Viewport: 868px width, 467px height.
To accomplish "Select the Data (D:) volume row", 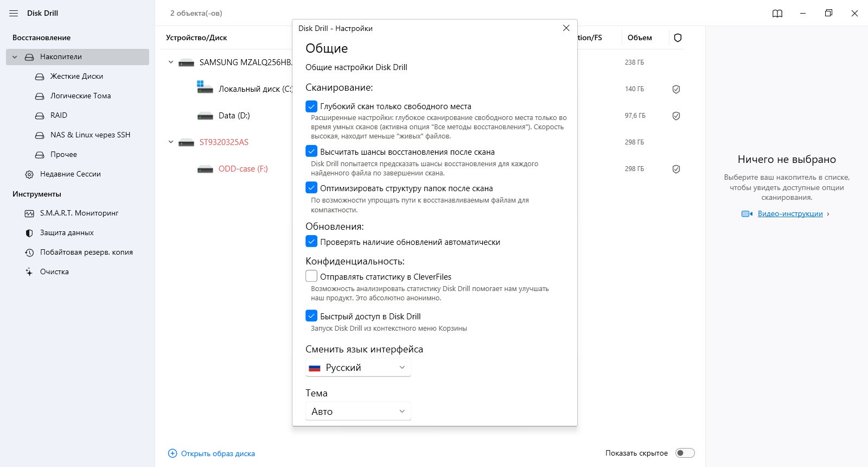I will coord(234,116).
